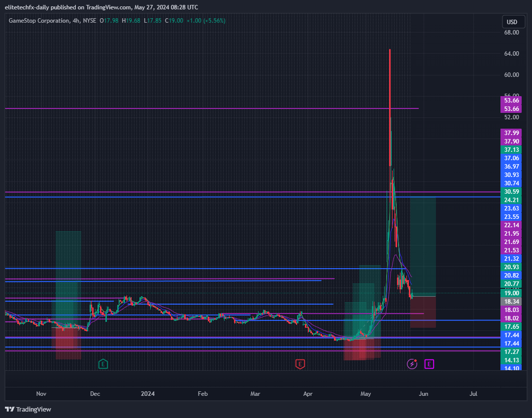
Task: Click the 20.82 price label
Action: 511,276
